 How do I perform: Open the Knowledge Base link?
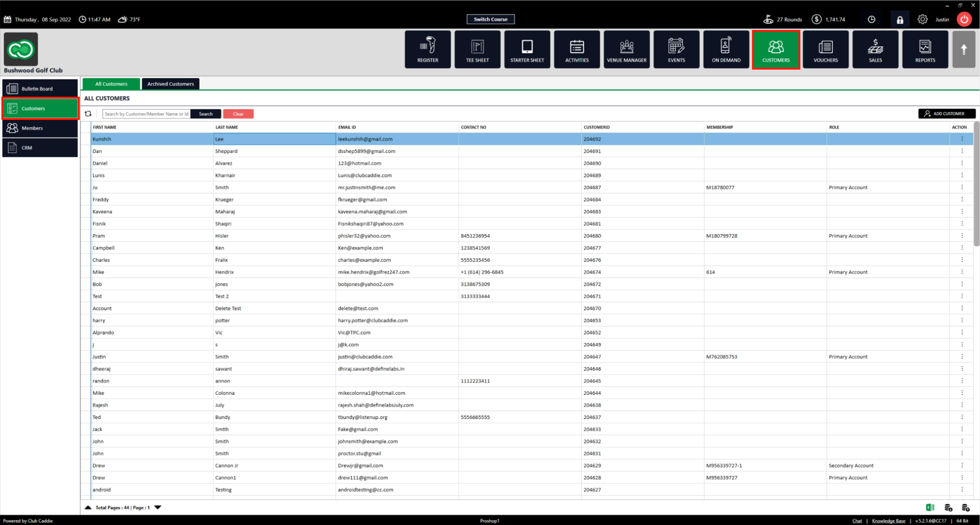(x=888, y=521)
